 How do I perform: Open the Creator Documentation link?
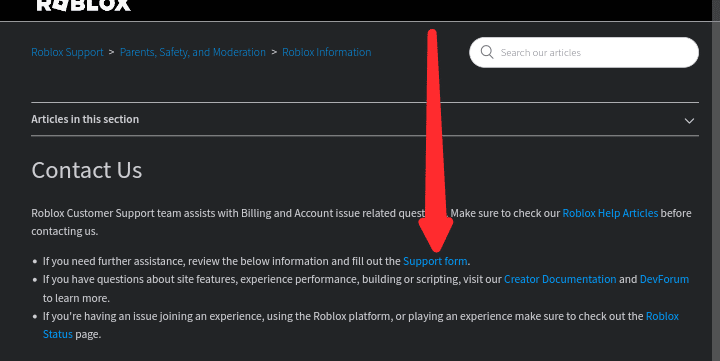560,279
